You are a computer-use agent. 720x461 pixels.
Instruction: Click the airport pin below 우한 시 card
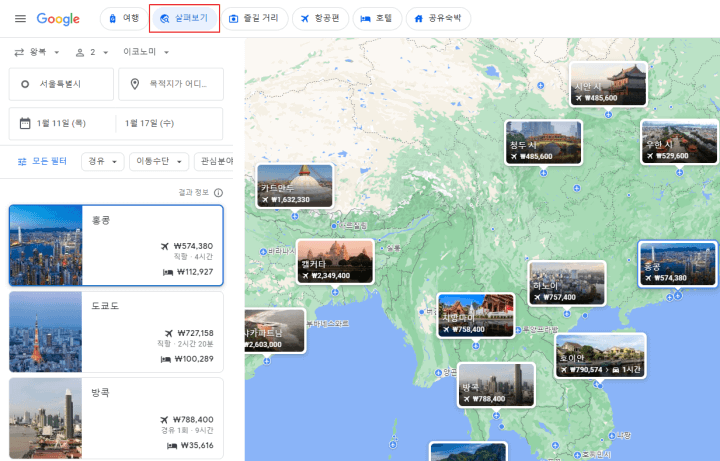click(x=680, y=172)
